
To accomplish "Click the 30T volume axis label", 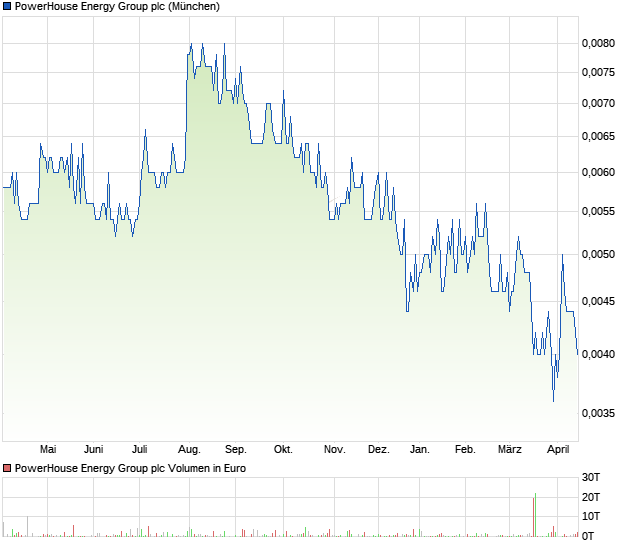I will tap(591, 478).
